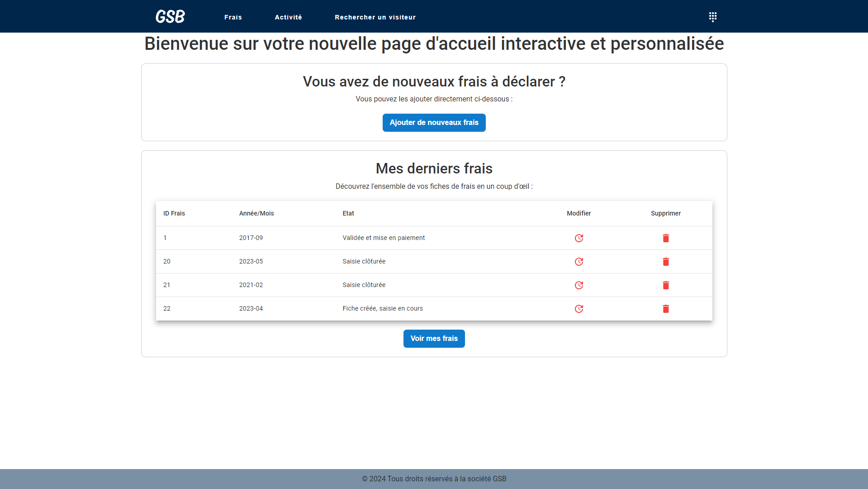Click the delete trash icon for frais 21
Viewport: 868px width, 489px height.
(665, 285)
